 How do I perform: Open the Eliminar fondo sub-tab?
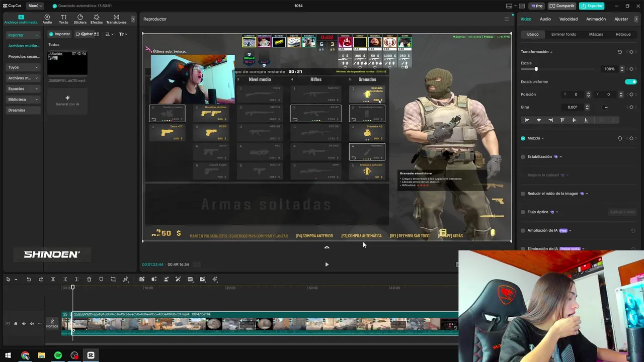pyautogui.click(x=563, y=34)
